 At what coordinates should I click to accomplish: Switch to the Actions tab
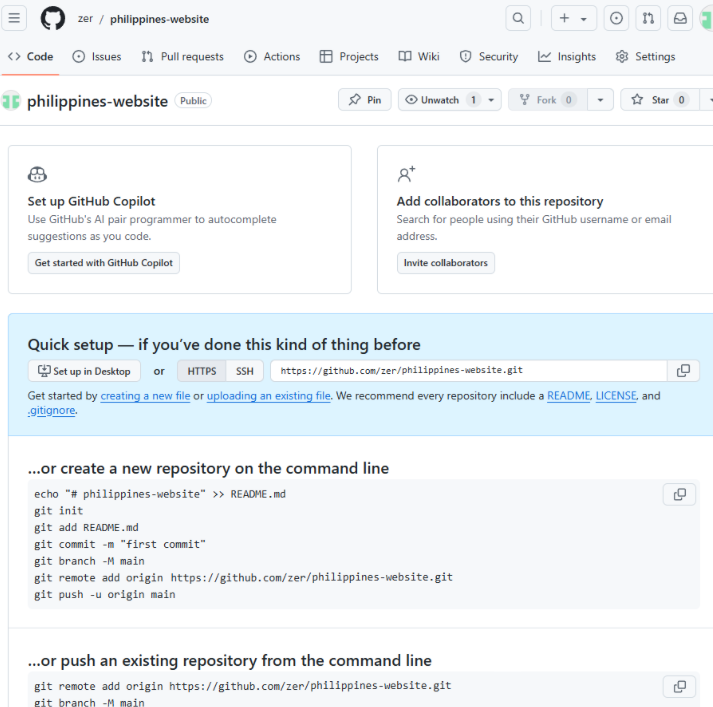[272, 57]
